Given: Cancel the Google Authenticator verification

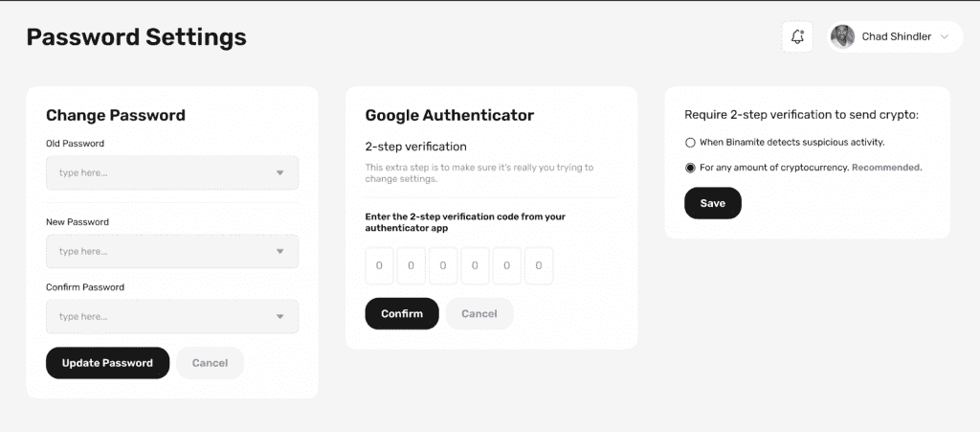Looking at the screenshot, I should coord(479,314).
